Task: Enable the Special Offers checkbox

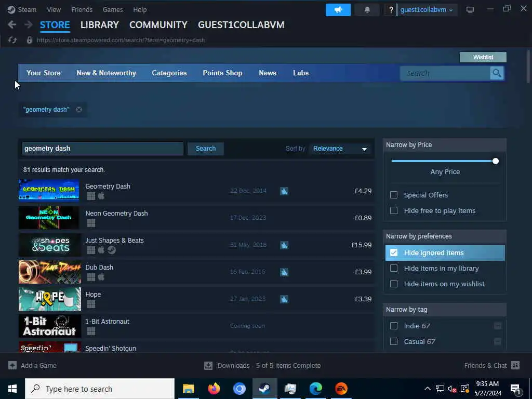Action: pos(394,195)
